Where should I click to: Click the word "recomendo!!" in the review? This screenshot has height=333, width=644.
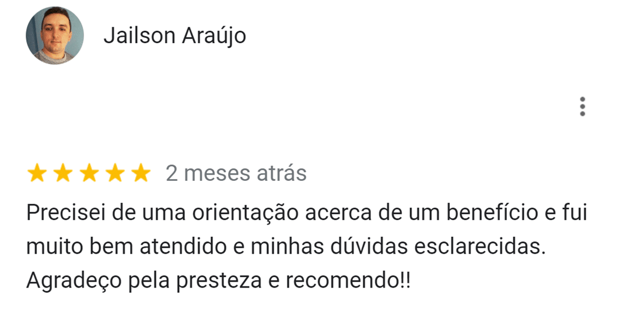(348, 281)
